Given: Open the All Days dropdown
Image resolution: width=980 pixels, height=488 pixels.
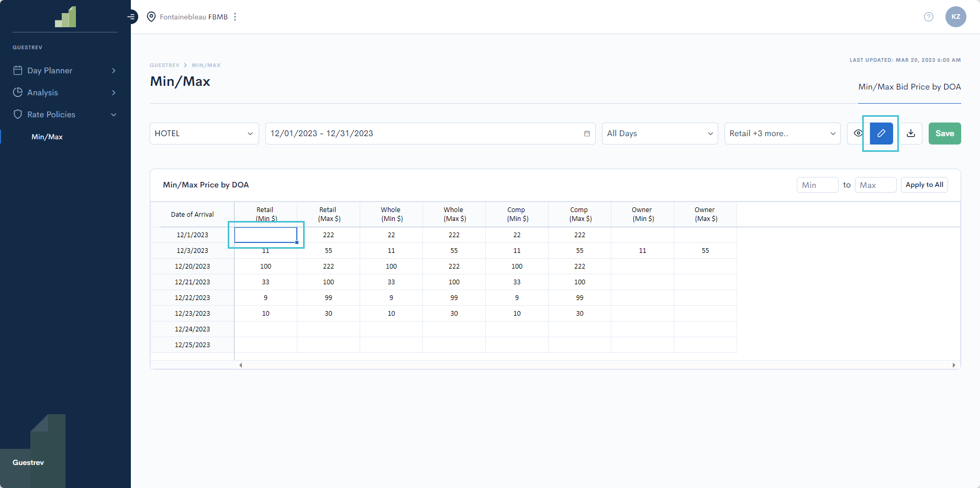Looking at the screenshot, I should (x=660, y=134).
